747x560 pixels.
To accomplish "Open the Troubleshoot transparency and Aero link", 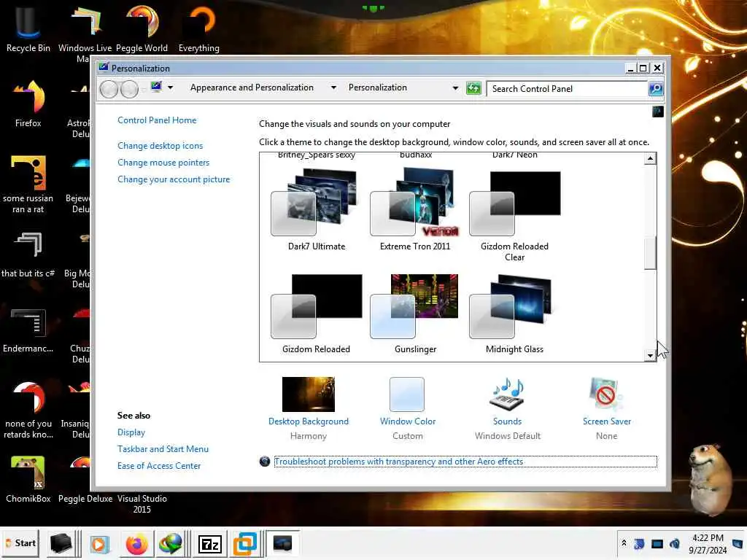I will click(398, 462).
